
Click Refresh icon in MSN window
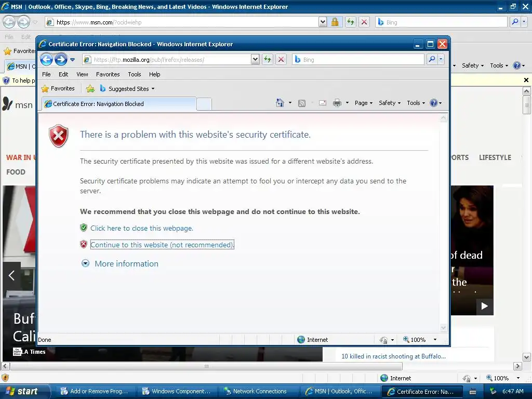click(x=351, y=22)
